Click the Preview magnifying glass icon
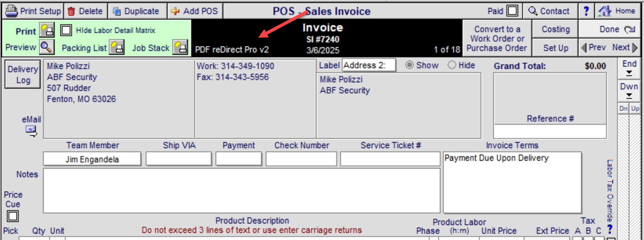 pos(47,47)
